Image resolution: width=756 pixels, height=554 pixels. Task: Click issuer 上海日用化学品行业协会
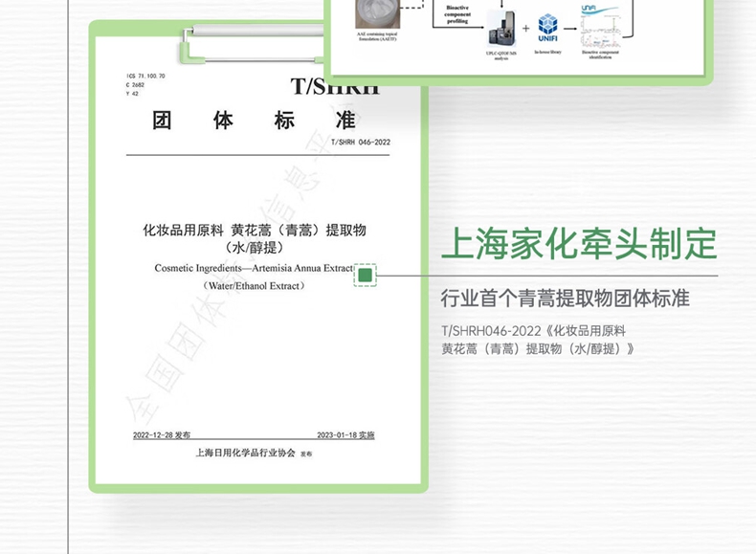pyautogui.click(x=245, y=453)
